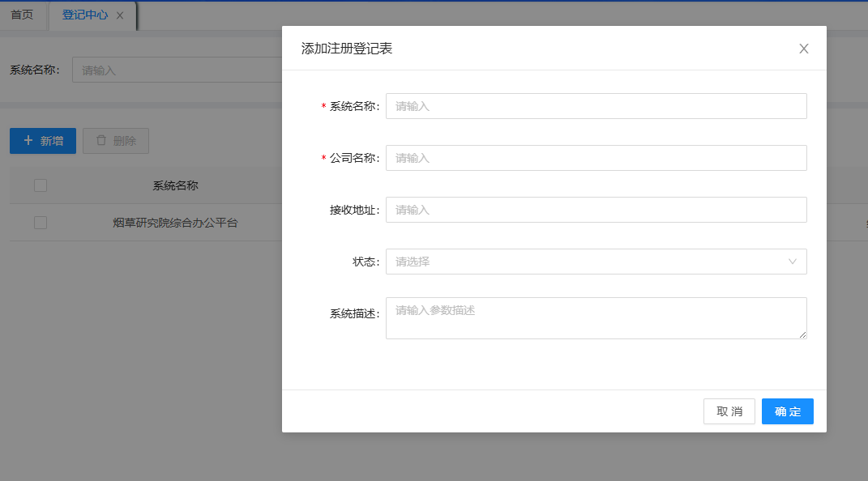Click into the 公司名称 input box
The width and height of the screenshot is (868, 481).
(x=596, y=158)
